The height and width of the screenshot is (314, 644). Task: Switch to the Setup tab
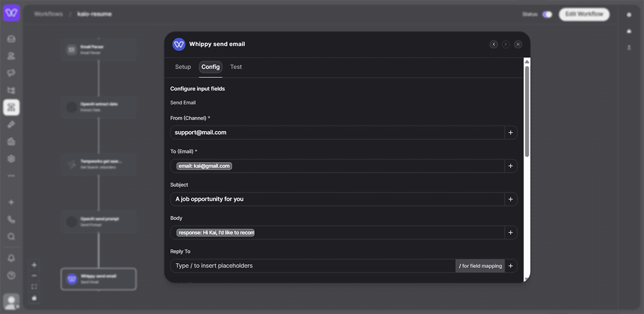(183, 67)
